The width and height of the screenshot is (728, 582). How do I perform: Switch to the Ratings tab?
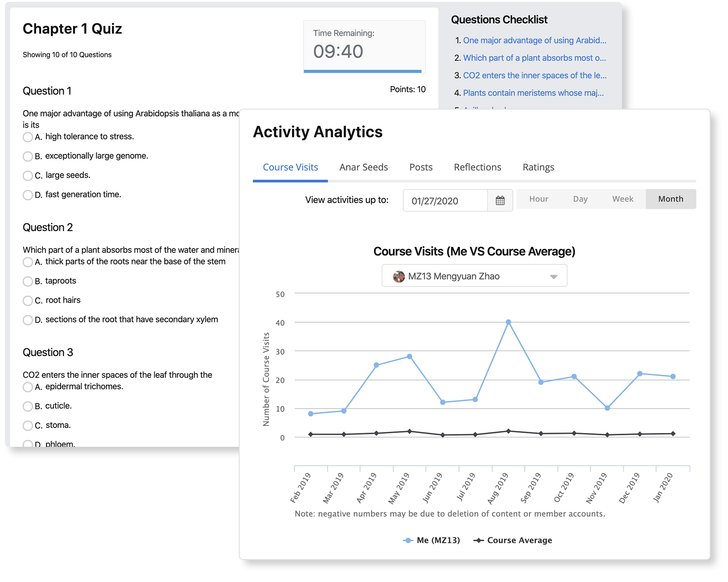[538, 167]
